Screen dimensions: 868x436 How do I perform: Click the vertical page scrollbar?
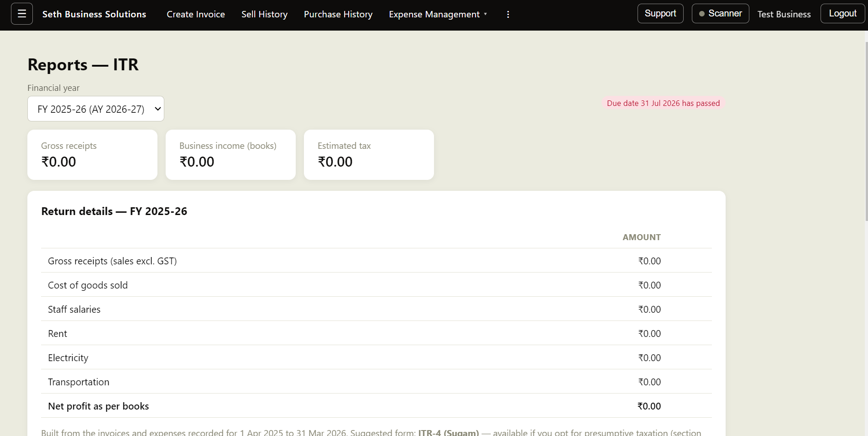tap(866, 132)
